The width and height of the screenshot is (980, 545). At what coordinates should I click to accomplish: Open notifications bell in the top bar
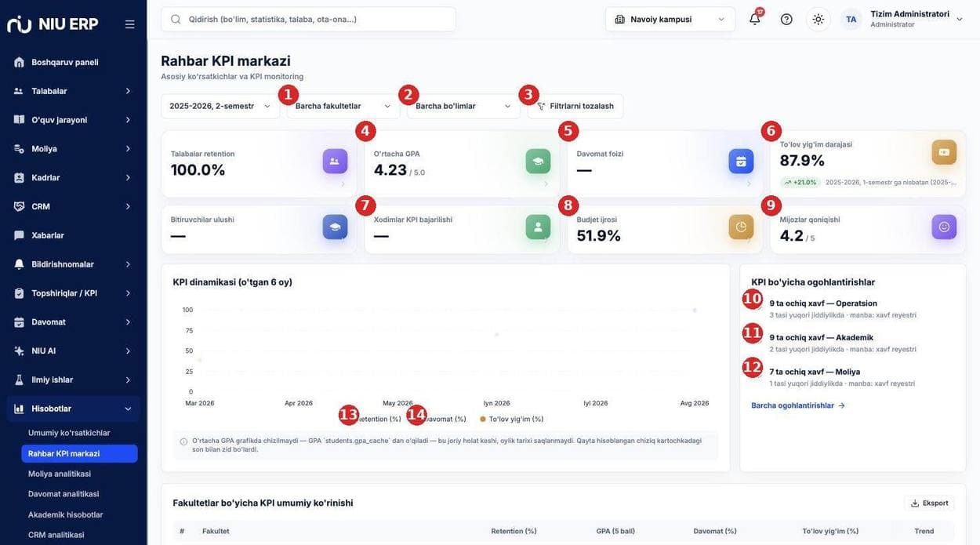coord(755,19)
